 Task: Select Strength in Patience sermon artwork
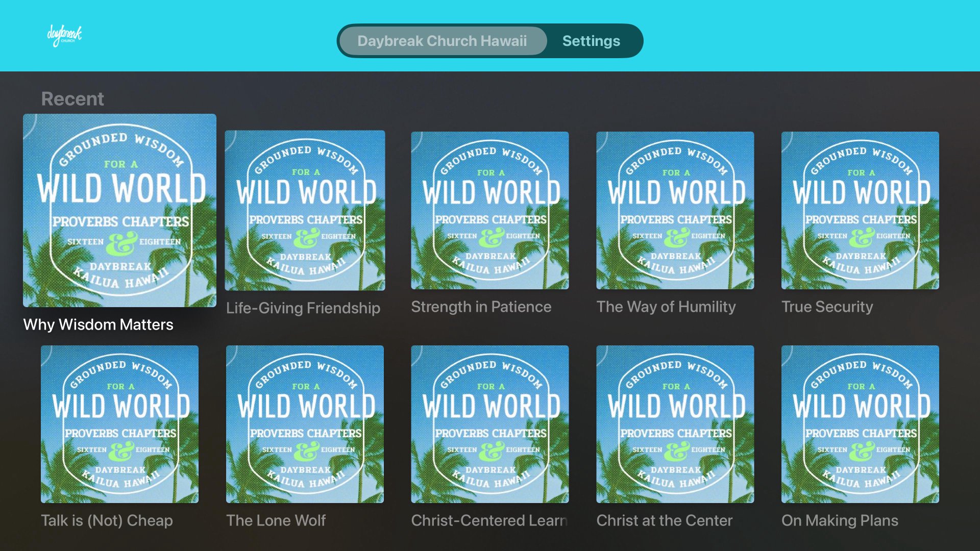tap(490, 210)
